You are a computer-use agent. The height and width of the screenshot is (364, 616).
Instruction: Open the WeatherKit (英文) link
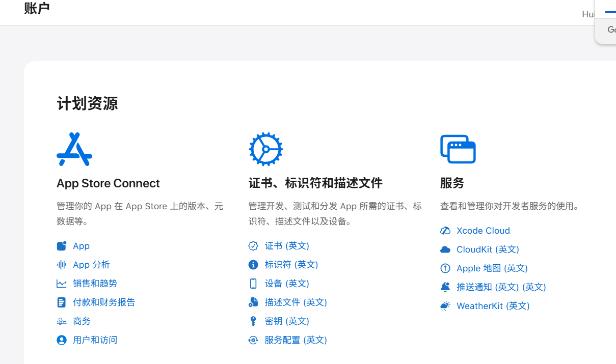[493, 306]
